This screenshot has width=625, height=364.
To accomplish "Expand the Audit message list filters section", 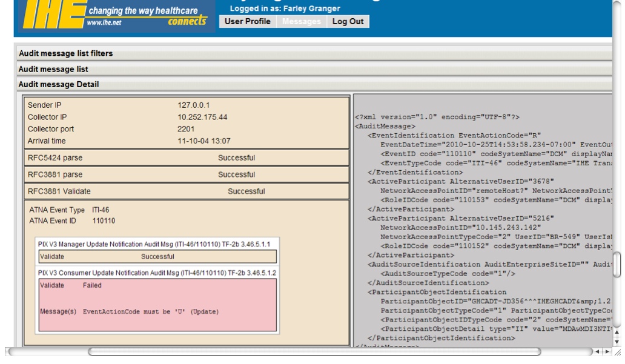I will (66, 53).
